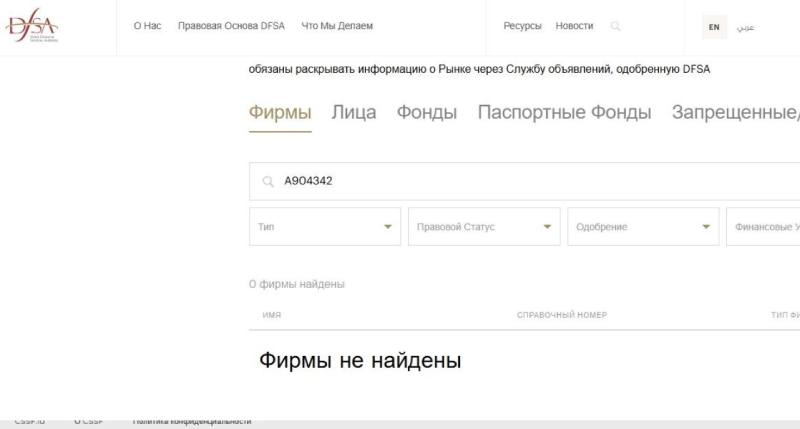
Task: Select the "Фонды" tab
Action: [427, 112]
